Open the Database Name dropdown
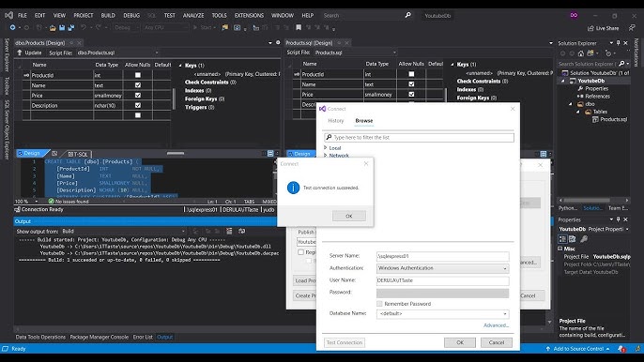The image size is (644, 362). (x=443, y=313)
